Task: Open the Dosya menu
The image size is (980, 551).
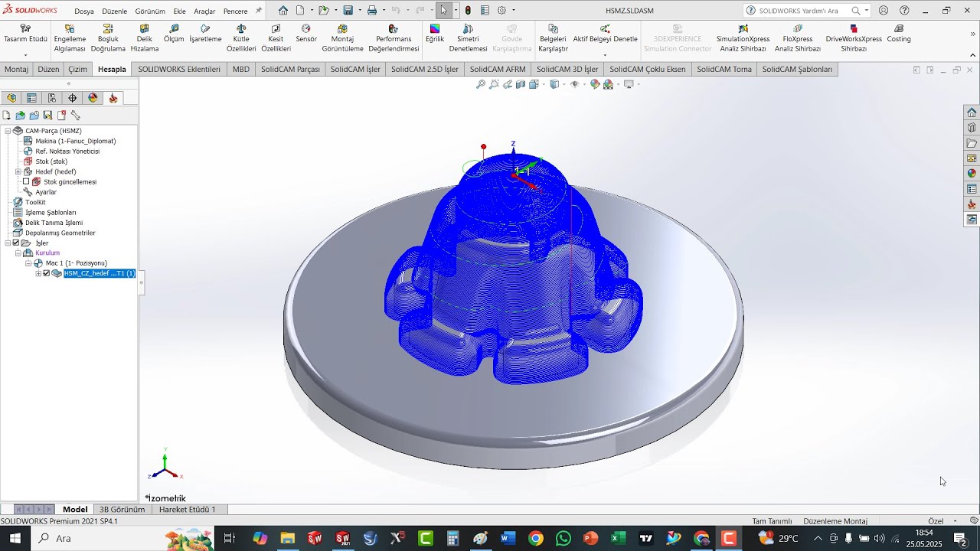Action: coord(84,11)
